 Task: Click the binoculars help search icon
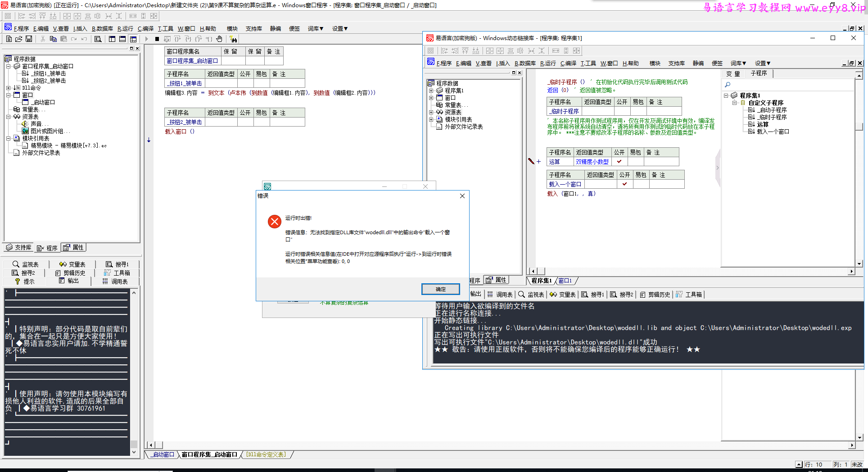coord(233,39)
